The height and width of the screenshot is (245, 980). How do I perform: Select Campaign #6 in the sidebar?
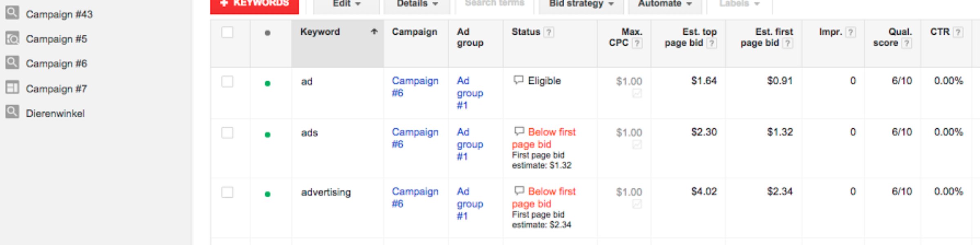coord(56,64)
